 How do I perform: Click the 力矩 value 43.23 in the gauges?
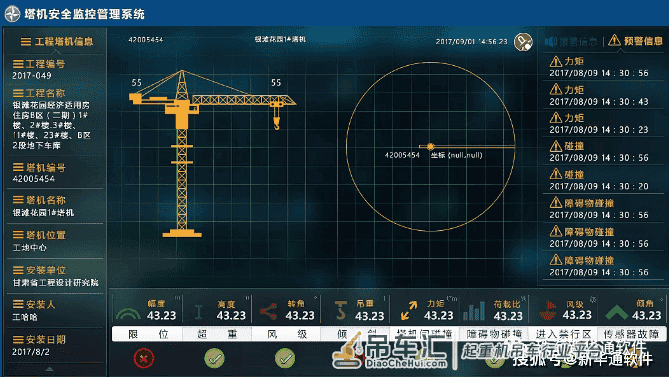[x=439, y=316]
